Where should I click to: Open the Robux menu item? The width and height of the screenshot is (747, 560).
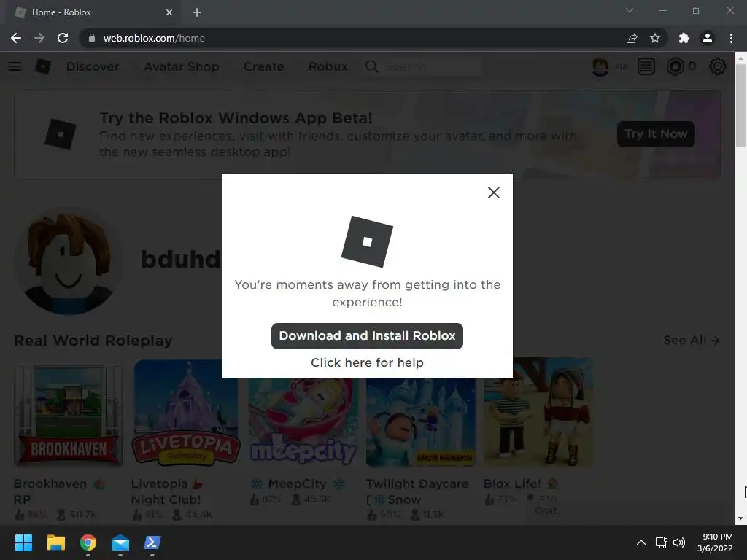tap(328, 66)
